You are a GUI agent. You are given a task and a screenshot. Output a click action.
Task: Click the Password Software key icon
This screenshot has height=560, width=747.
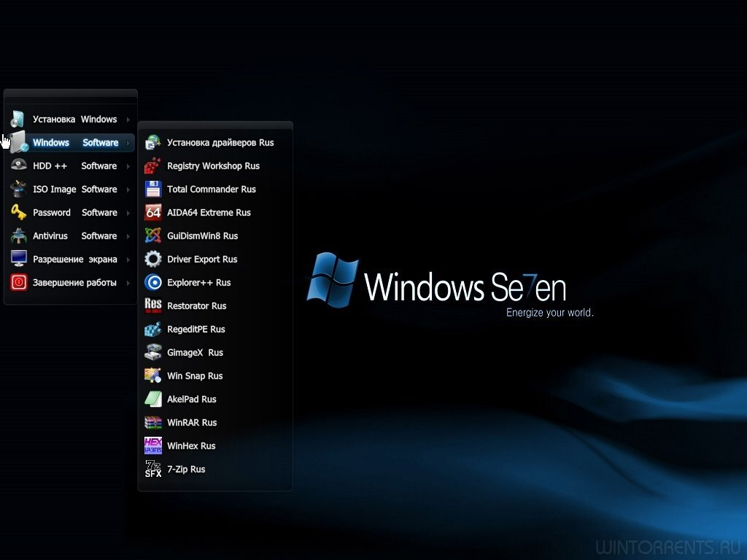18,212
